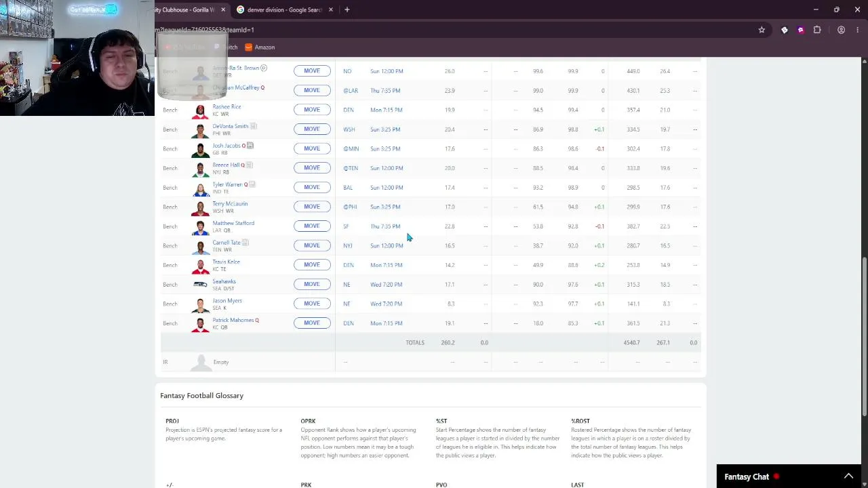Click the empty IR slot

(221, 362)
